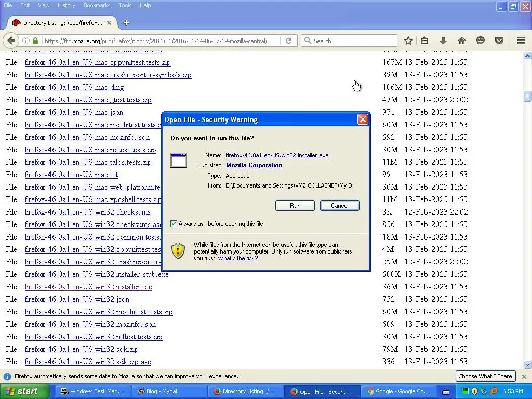
Task: Click the yellow shield tray icon
Action: coord(475,391)
